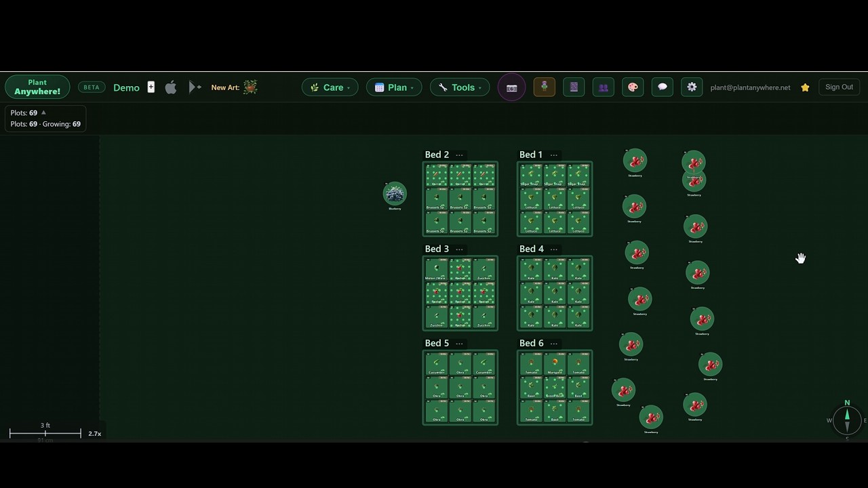This screenshot has width=868, height=488.
Task: Select the Bed 6 title label
Action: pos(531,343)
